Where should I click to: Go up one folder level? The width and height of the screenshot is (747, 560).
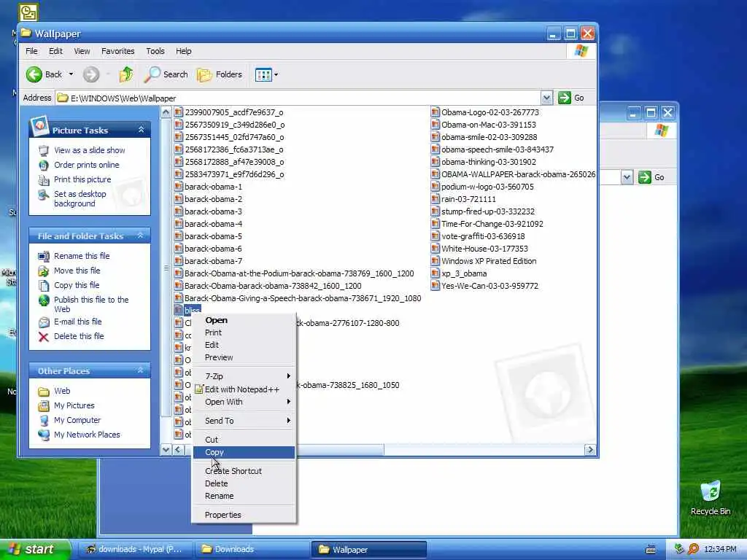125,74
